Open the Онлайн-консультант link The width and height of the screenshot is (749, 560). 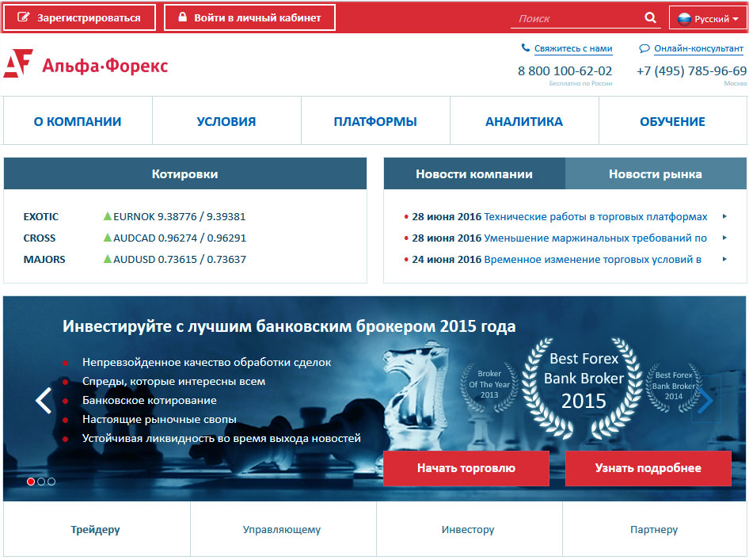[x=698, y=48]
